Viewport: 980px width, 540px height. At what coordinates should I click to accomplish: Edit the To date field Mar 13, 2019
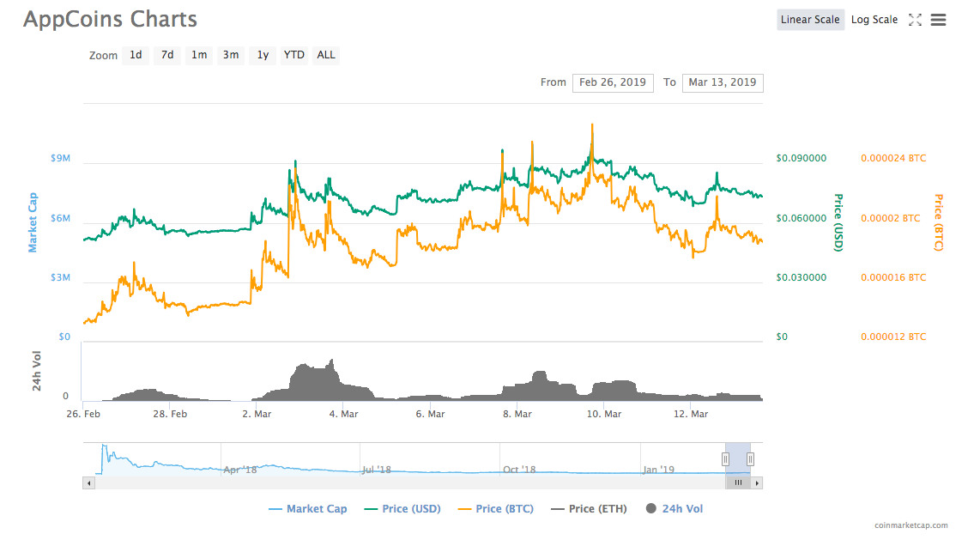click(723, 82)
